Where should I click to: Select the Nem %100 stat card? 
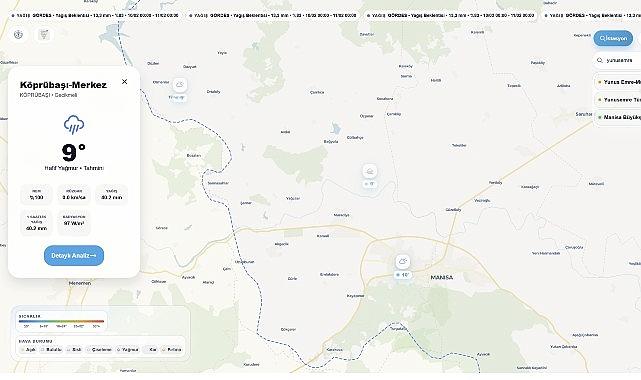tap(36, 194)
